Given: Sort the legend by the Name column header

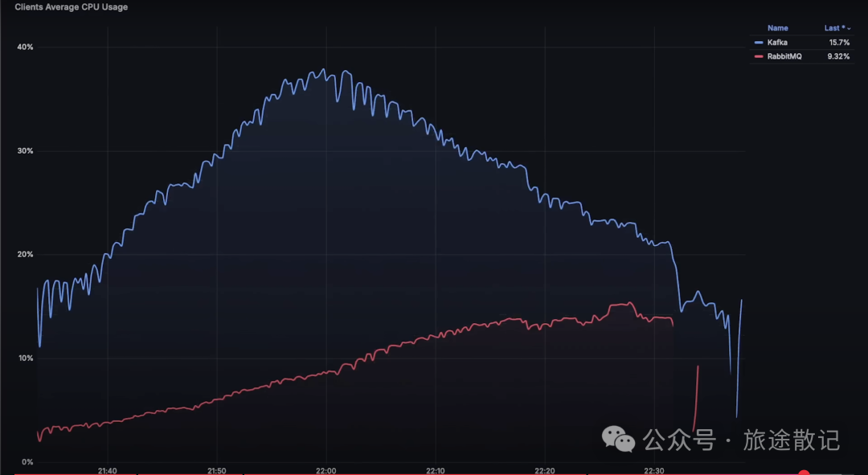Looking at the screenshot, I should click(x=777, y=28).
